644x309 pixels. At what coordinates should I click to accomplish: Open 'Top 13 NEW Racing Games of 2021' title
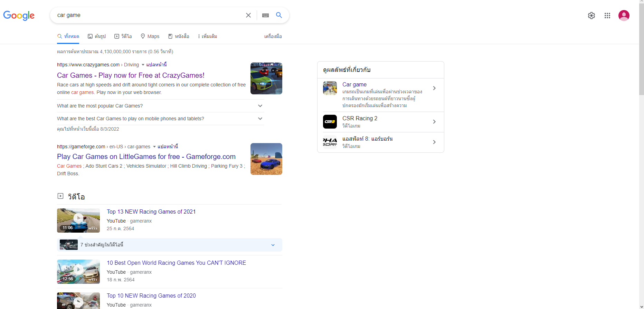[x=151, y=212]
